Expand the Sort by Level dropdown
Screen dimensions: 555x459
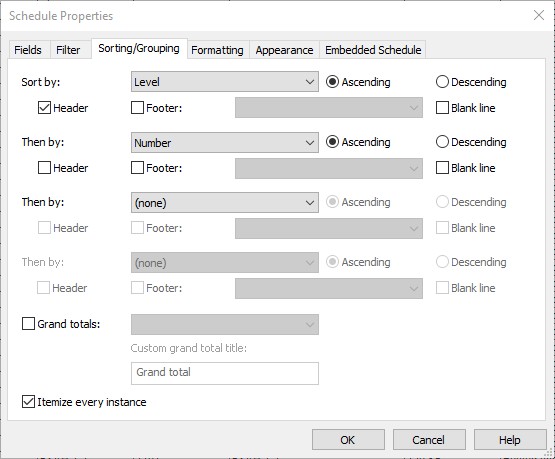point(225,82)
